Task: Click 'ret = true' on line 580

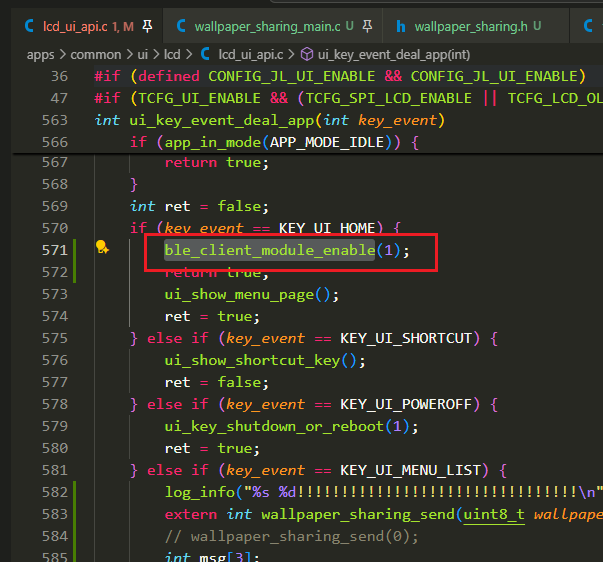Action: click(x=212, y=449)
